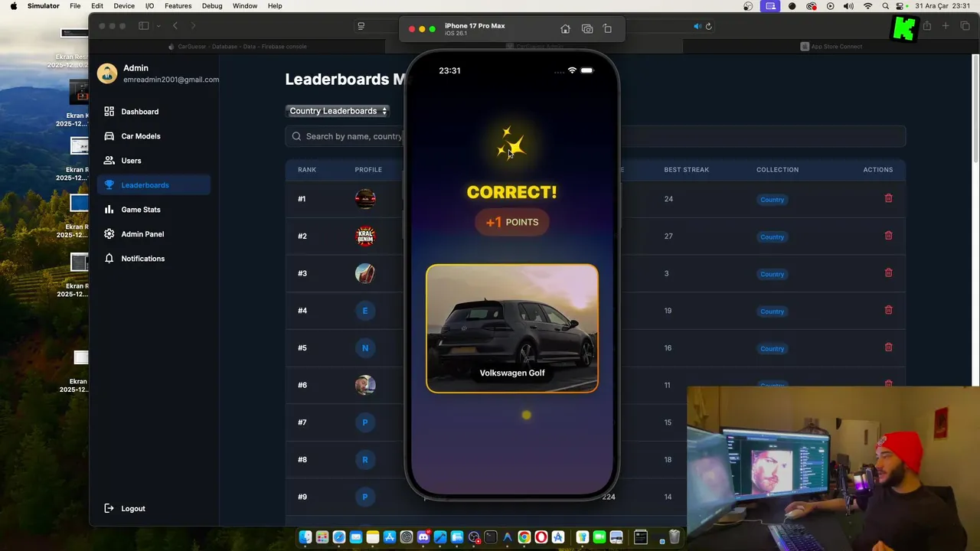Click the RANK column header
980x551 pixels.
tap(307, 170)
